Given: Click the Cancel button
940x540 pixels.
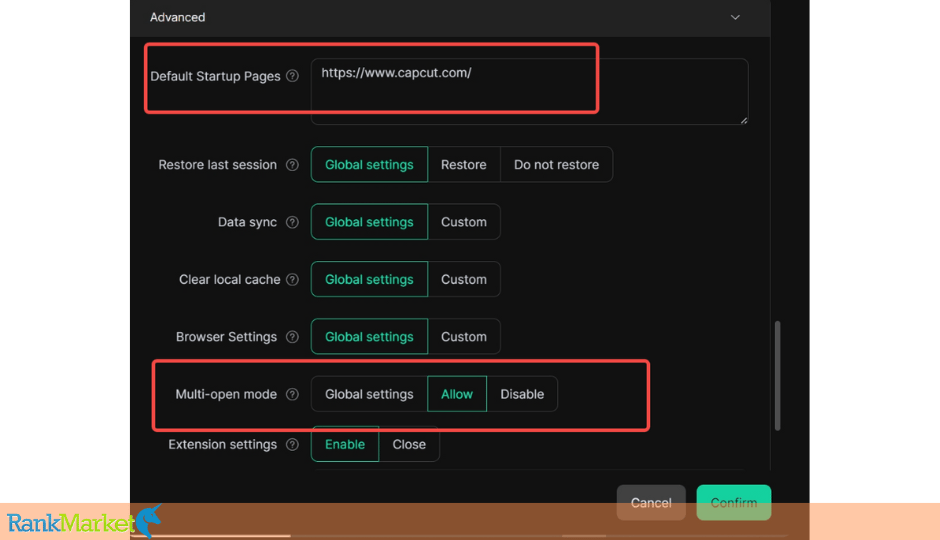Looking at the screenshot, I should pos(651,502).
